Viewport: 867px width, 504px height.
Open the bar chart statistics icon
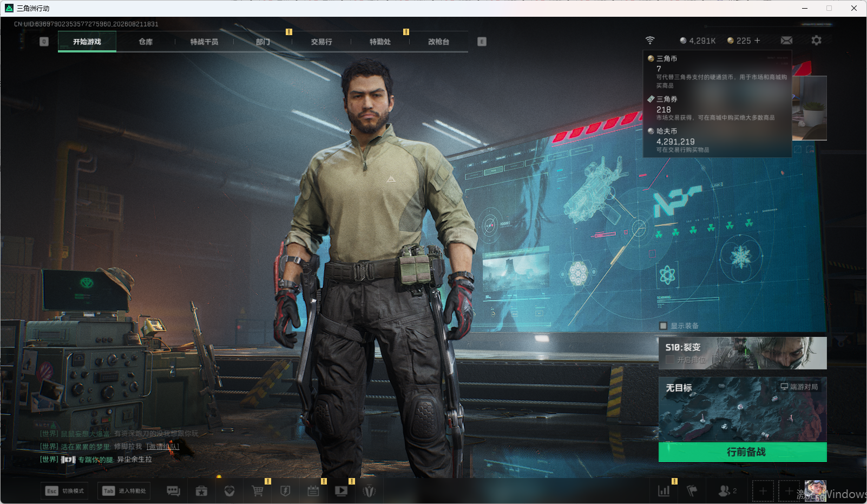(664, 491)
